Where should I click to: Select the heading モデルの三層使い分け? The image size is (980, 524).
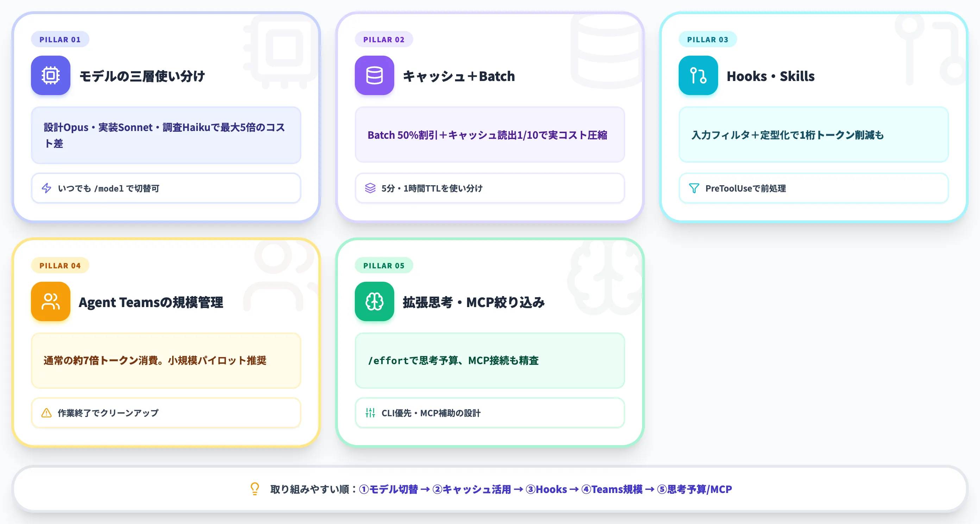(142, 76)
